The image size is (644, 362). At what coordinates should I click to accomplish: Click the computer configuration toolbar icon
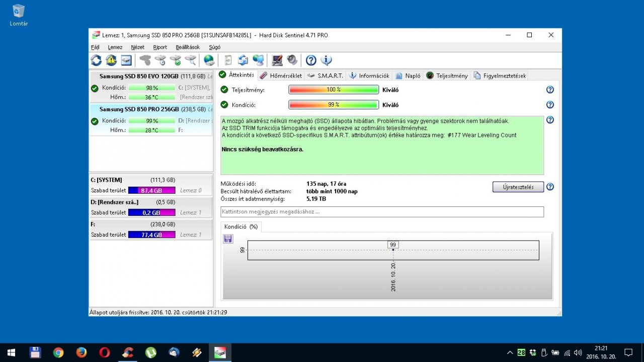(277, 60)
